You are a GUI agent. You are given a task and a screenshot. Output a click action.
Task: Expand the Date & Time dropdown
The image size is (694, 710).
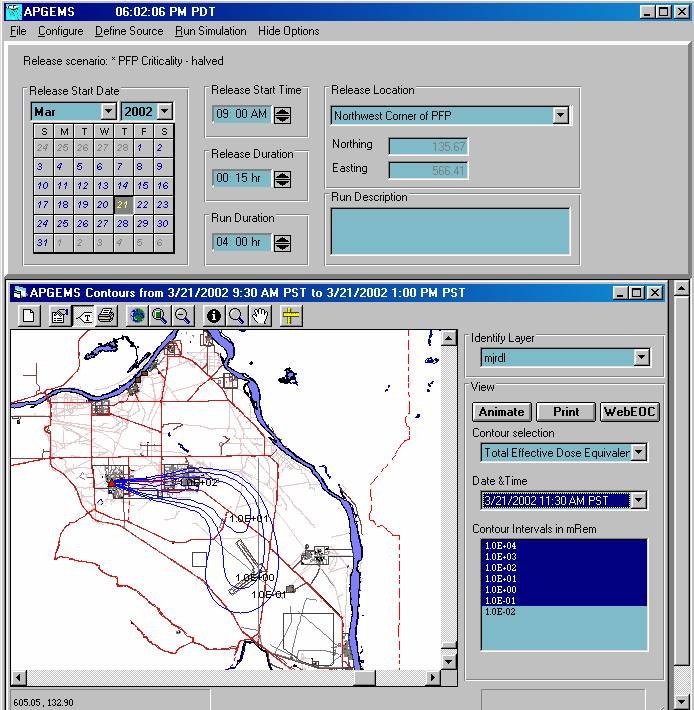(639, 500)
